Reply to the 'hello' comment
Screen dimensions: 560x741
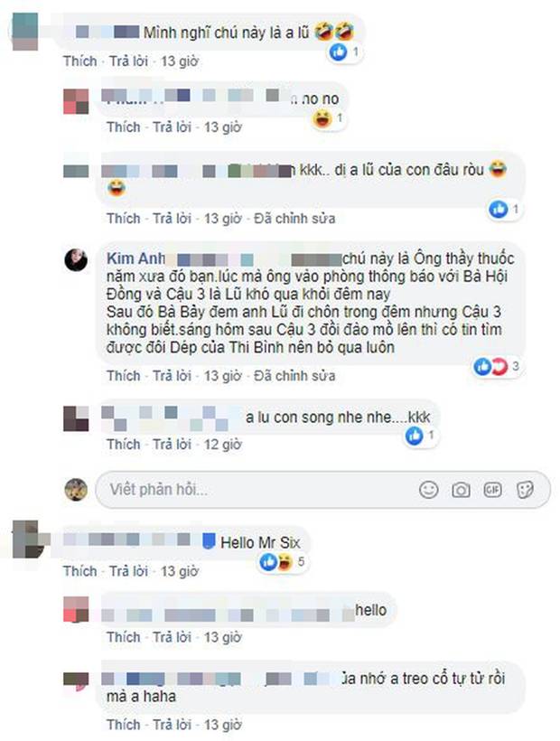pyautogui.click(x=172, y=637)
